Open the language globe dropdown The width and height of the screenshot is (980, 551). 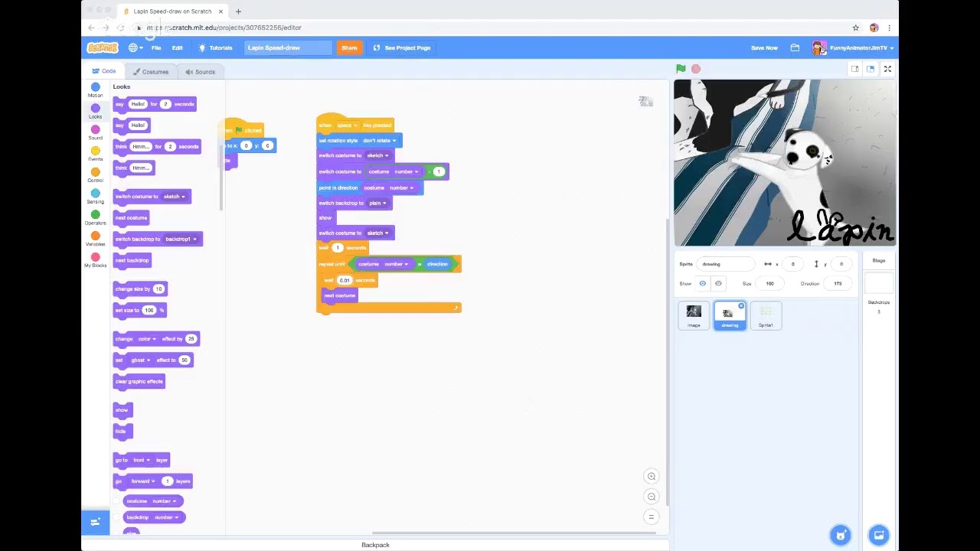click(136, 47)
